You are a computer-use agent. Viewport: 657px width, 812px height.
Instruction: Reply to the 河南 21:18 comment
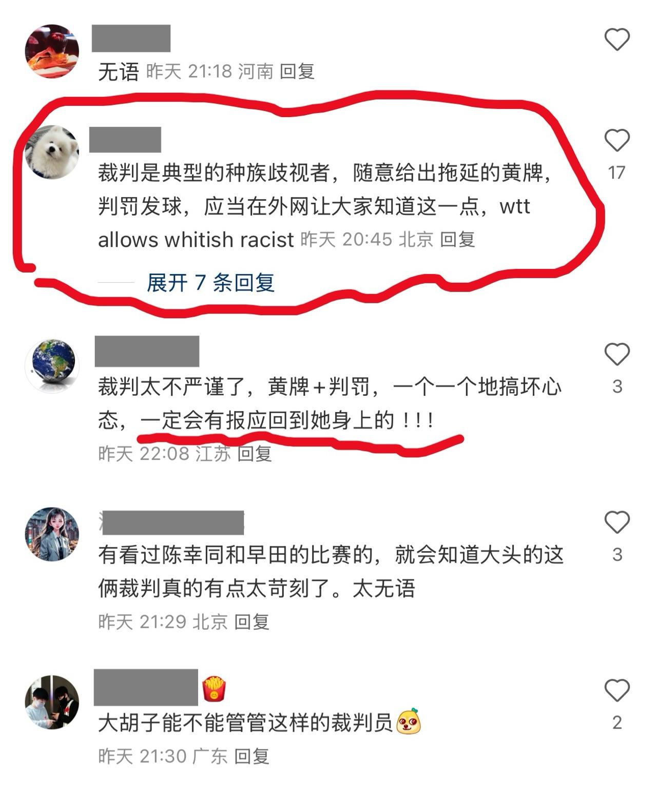[x=297, y=71]
